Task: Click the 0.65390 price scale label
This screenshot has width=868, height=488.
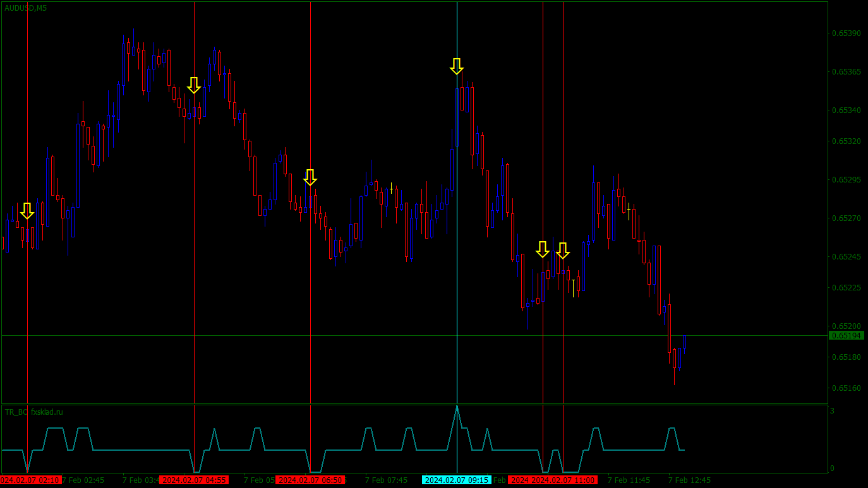Action: 846,33
